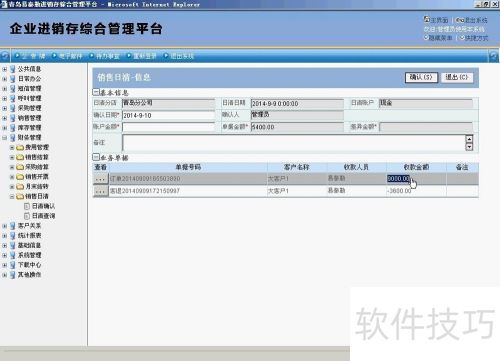The width and height of the screenshot is (500, 361).
Task: Click the 库存管理 module computer icon
Action: tap(13, 128)
